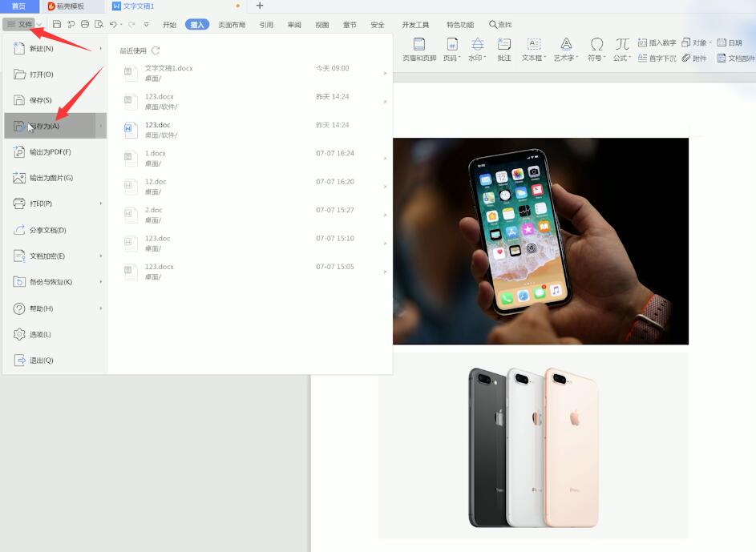The width and height of the screenshot is (756, 552).
Task: Switch to the 插入 ribbon tab
Action: [x=197, y=25]
